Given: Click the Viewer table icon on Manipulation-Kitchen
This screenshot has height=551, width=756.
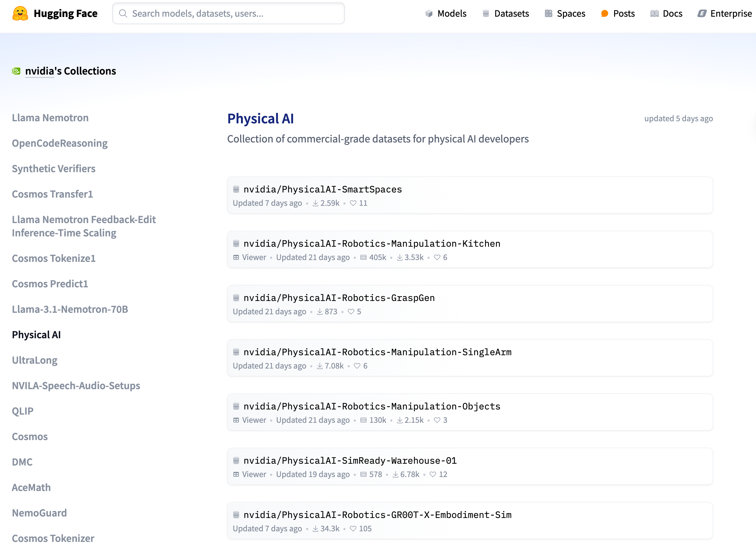Looking at the screenshot, I should point(236,258).
